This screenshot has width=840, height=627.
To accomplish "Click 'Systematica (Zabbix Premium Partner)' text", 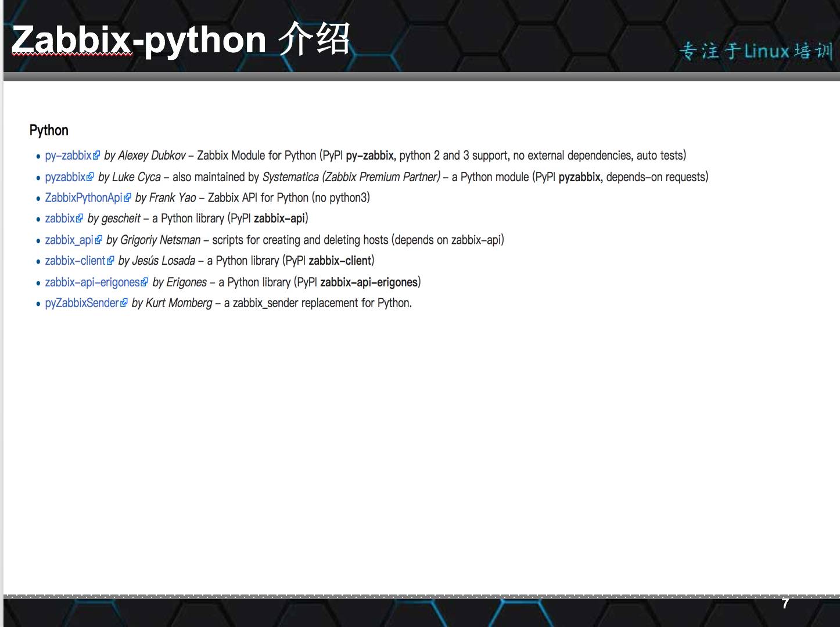I will click(x=351, y=177).
